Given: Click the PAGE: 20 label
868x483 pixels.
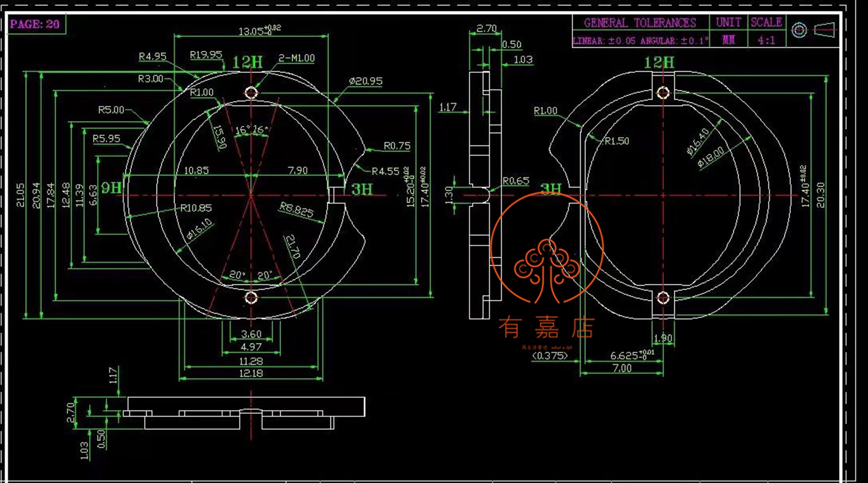Looking at the screenshot, I should (35, 24).
